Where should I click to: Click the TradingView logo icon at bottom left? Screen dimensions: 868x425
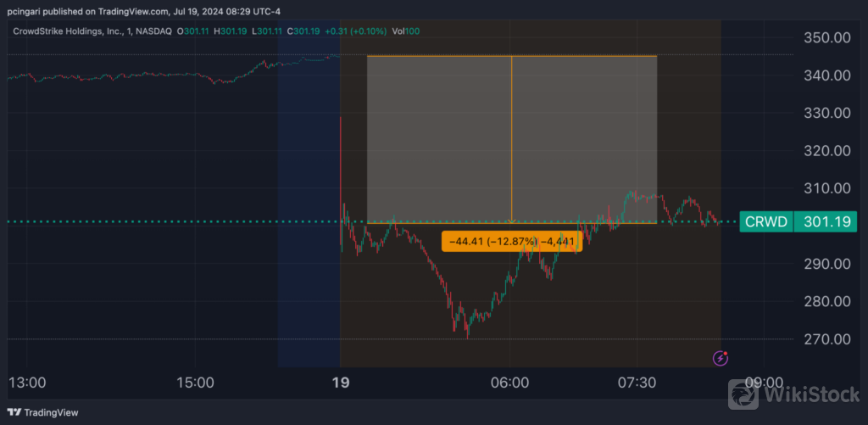pos(13,412)
